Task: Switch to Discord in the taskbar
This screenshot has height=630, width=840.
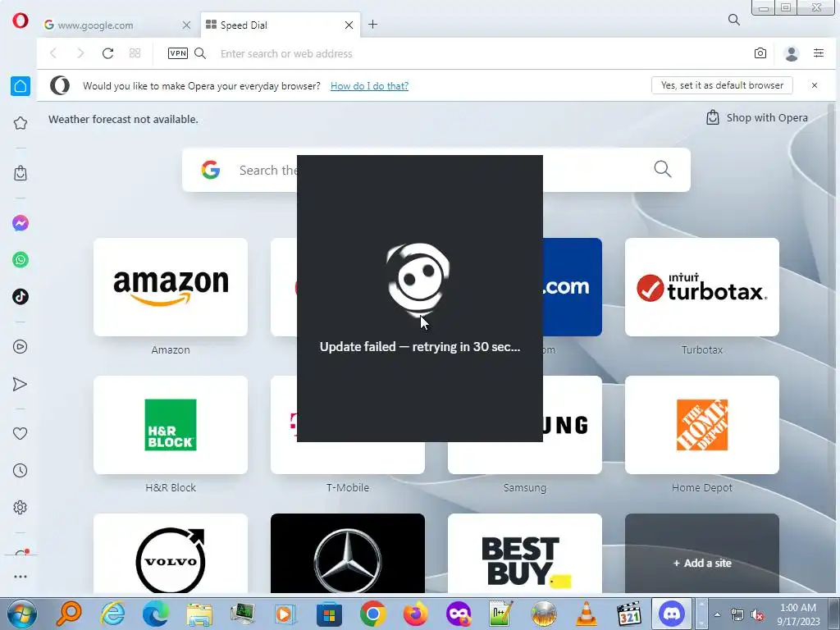Action: 672,614
